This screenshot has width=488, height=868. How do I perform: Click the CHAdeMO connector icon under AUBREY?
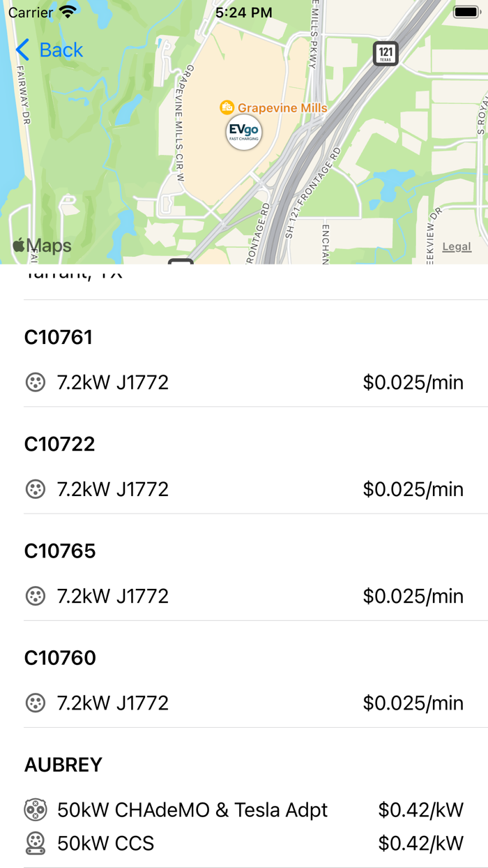pyautogui.click(x=35, y=809)
